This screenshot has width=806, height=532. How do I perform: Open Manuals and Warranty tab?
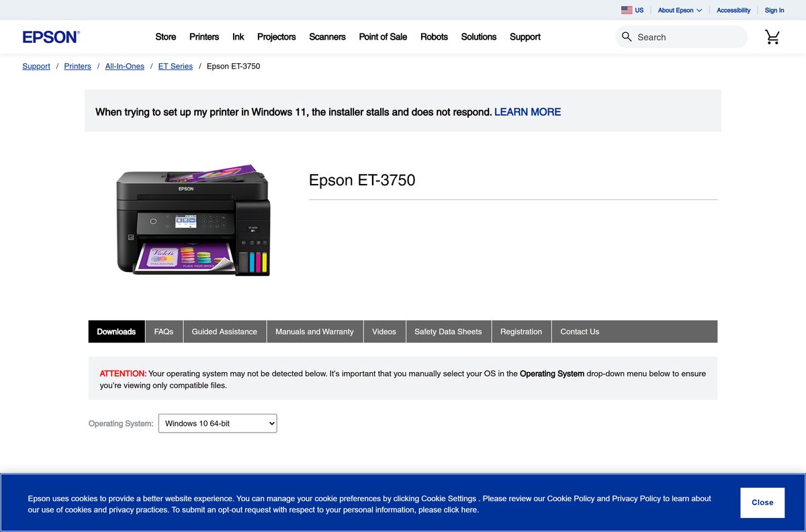click(314, 331)
